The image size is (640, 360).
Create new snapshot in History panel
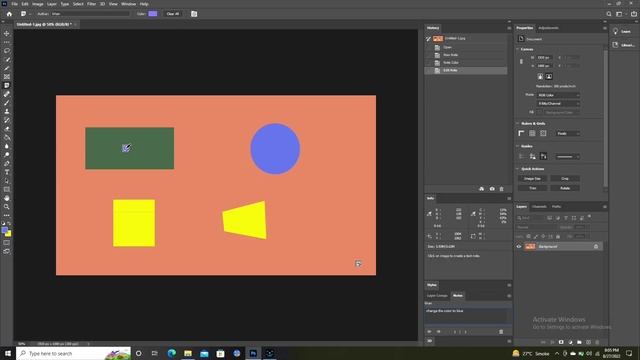click(492, 189)
